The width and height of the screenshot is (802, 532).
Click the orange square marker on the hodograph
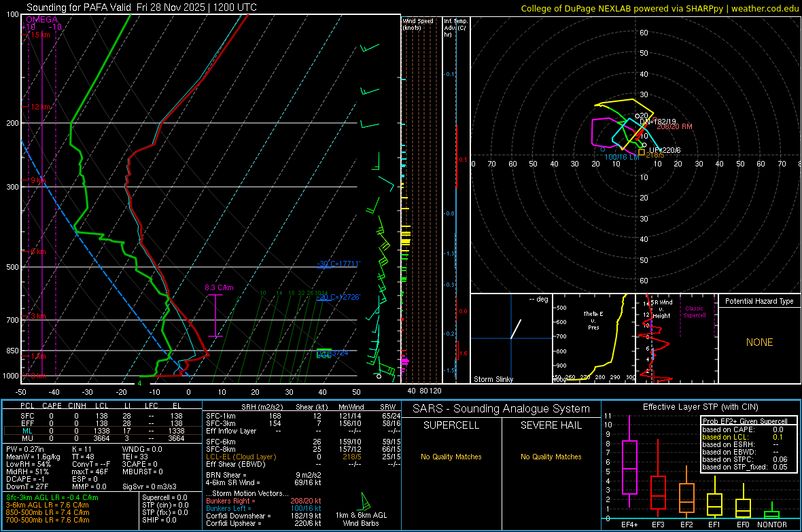click(x=642, y=152)
